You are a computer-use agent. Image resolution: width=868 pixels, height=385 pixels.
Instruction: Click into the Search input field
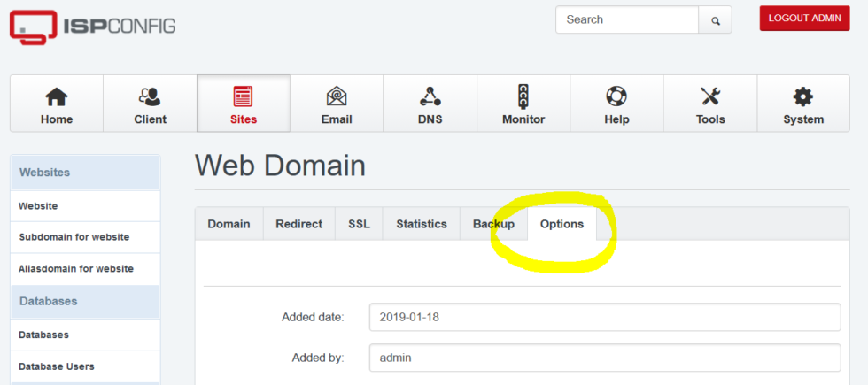627,19
